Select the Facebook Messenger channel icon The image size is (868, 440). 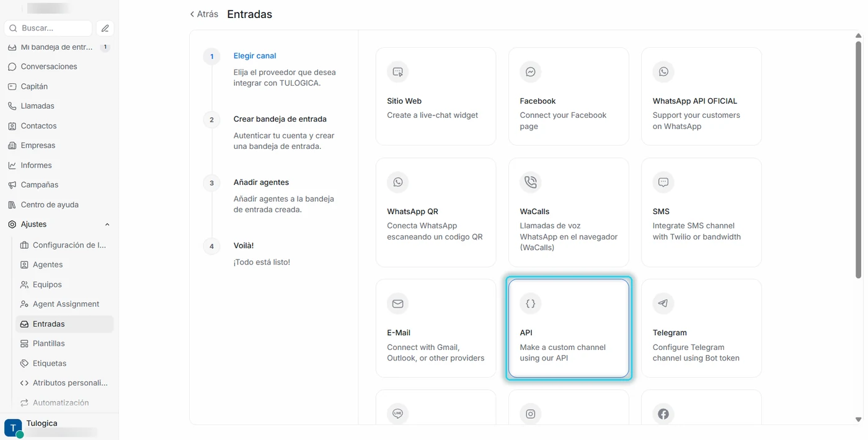pyautogui.click(x=530, y=71)
